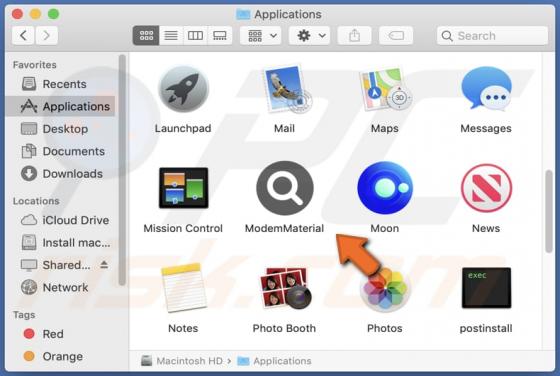Click the Edit Tags toolbar button
The height and width of the screenshot is (376, 560).
tap(396, 35)
